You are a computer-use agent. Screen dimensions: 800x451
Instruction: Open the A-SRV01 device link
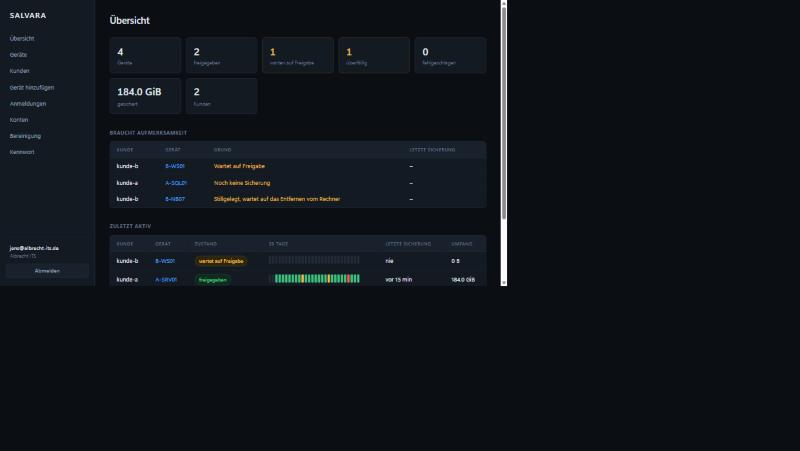pos(166,280)
